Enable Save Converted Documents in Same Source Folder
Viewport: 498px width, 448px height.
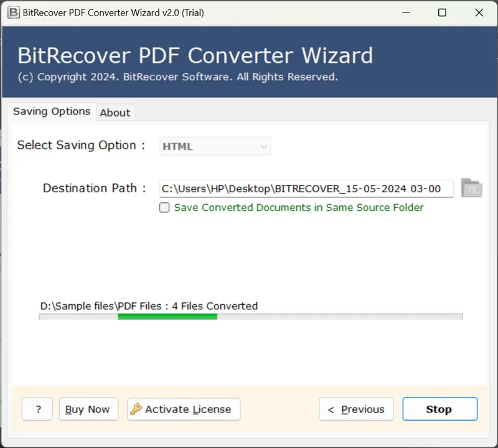point(164,208)
